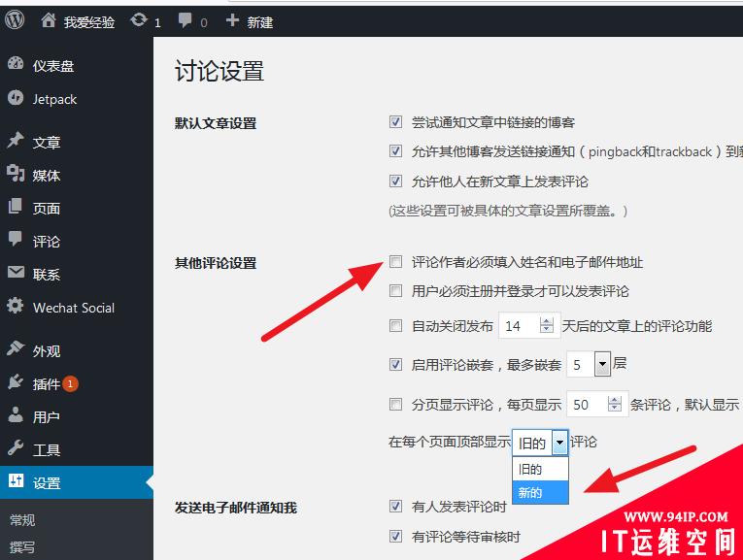The image size is (743, 560).
Task: Toggle 启用评论嵌套 checkbox
Action: point(395,365)
